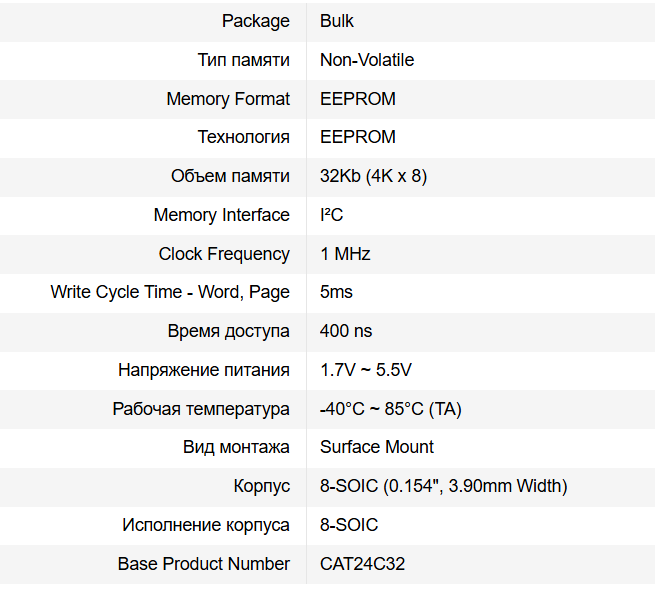Screen dimensions: 655x597
Task: Select the 8-SOIC 3.90mm Width value
Action: [444, 486]
